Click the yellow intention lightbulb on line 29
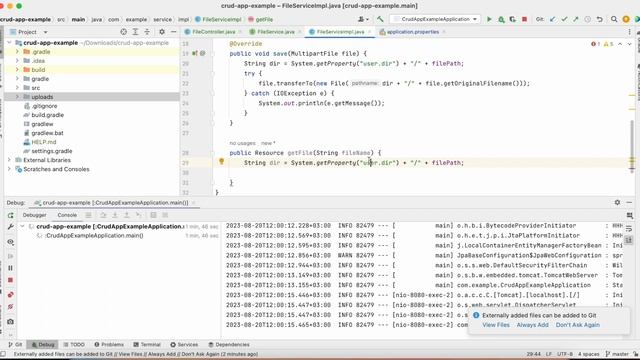This screenshot has width=640, height=360. pos(222,162)
